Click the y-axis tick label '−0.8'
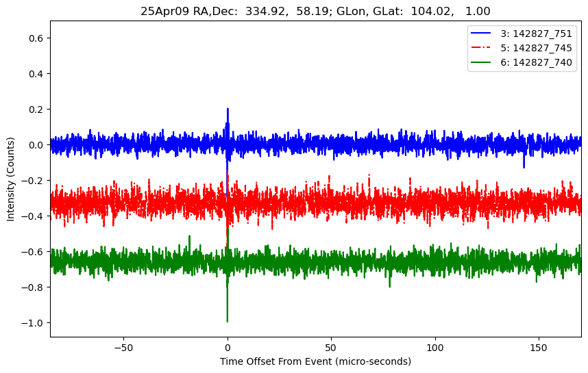Image resolution: width=588 pixels, height=373 pixels. 33,287
